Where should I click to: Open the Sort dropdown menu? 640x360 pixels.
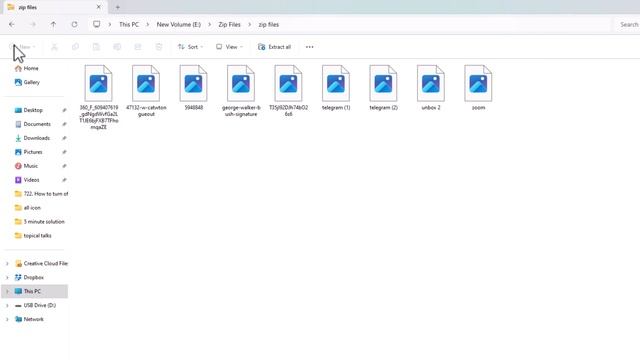(190, 47)
